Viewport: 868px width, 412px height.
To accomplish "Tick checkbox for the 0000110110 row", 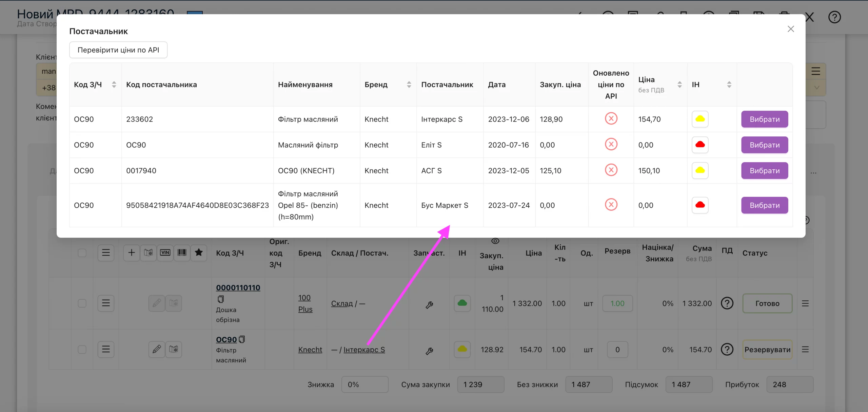I will tap(82, 303).
